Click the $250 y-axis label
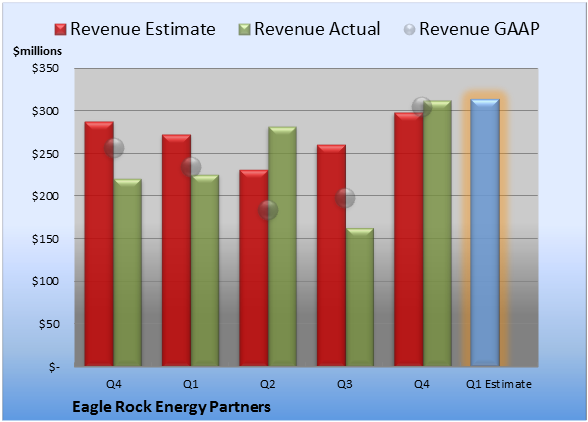Image resolution: width=588 pixels, height=422 pixels. (45, 154)
